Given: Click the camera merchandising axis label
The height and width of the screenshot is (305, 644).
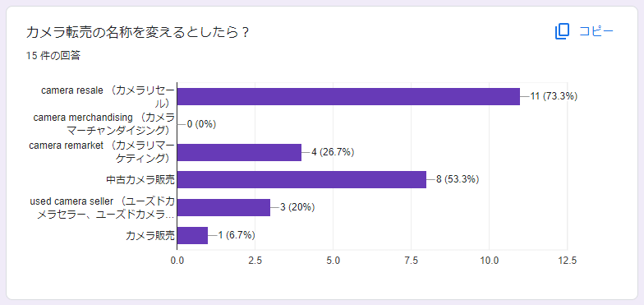Looking at the screenshot, I should click(x=103, y=124).
